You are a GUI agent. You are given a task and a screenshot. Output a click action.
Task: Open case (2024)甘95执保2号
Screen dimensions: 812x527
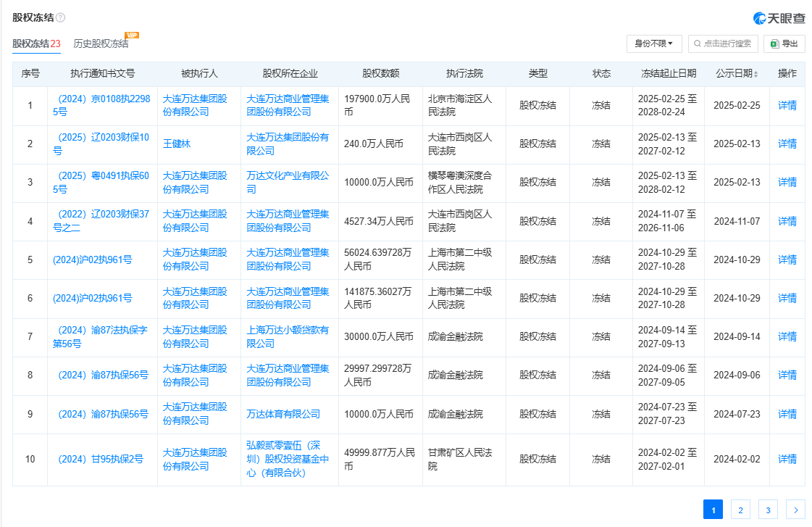[x=100, y=459]
